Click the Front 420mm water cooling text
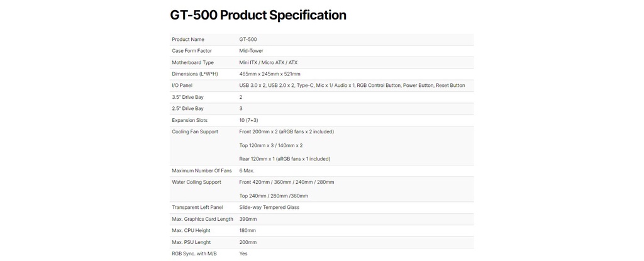 (287, 182)
